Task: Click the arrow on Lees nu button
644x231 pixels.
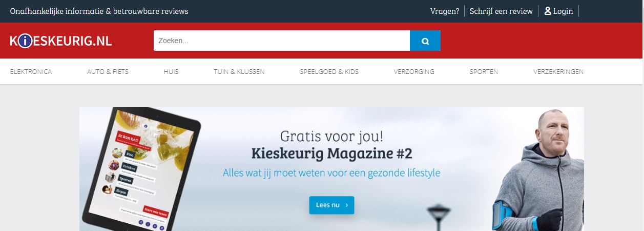Action: pyautogui.click(x=347, y=205)
